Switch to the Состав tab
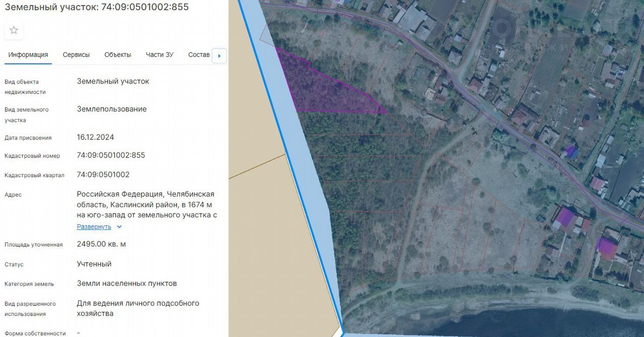The height and width of the screenshot is (337, 644). [x=199, y=55]
